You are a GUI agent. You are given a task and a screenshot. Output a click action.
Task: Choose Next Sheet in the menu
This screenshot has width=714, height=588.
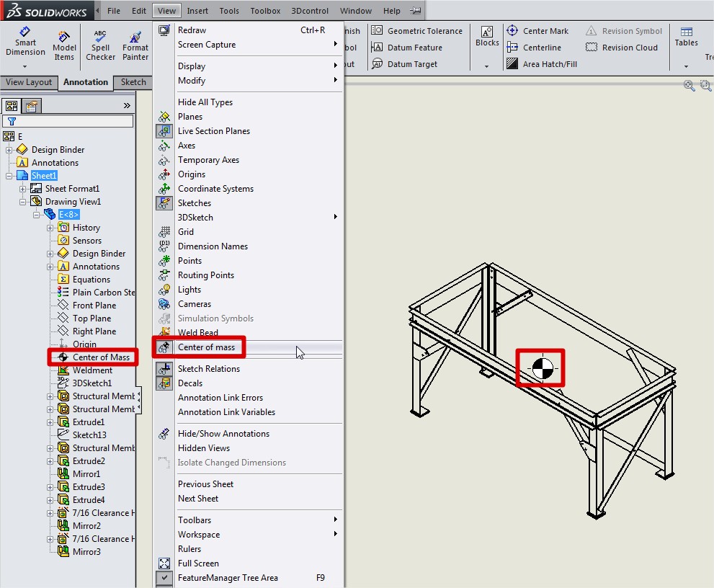(198, 499)
